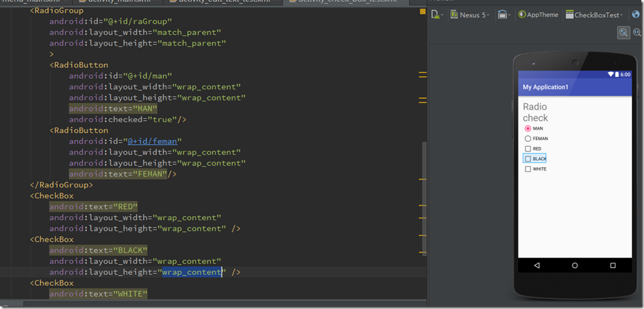Switch to the activity_edit_text_test.xml tab
Image resolution: width=644 pixels, height=309 pixels.
click(223, 2)
